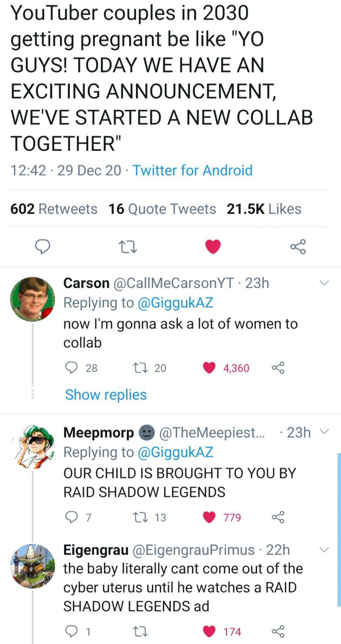The width and height of the screenshot is (341, 644).
Task: Open options chevron on Meepmorp's reply
Action: tap(325, 432)
